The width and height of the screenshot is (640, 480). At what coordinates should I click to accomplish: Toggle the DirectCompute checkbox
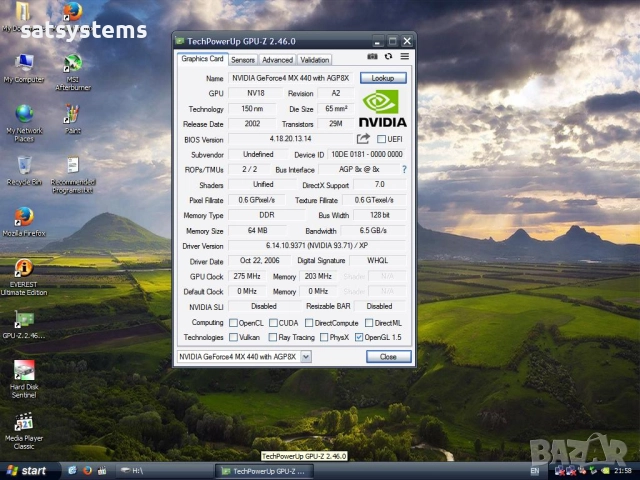point(309,323)
